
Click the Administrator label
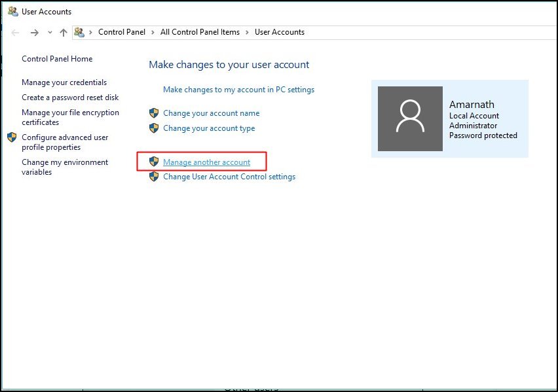473,126
